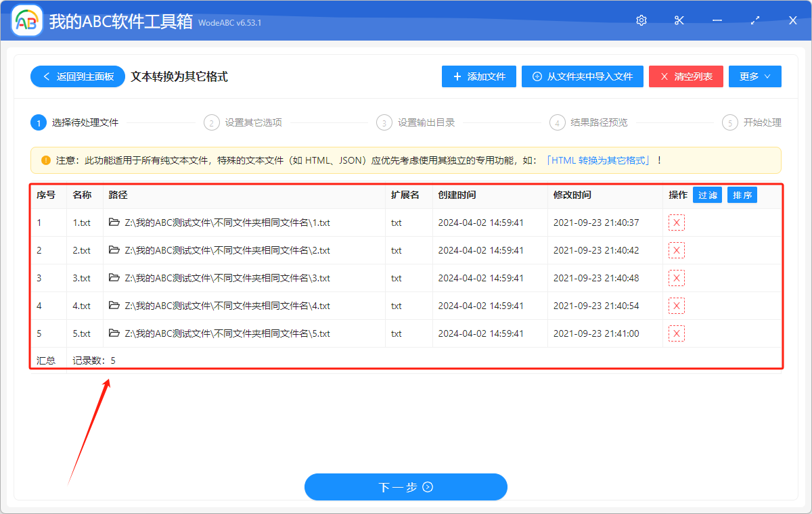Select step 结果路径预览

597,122
